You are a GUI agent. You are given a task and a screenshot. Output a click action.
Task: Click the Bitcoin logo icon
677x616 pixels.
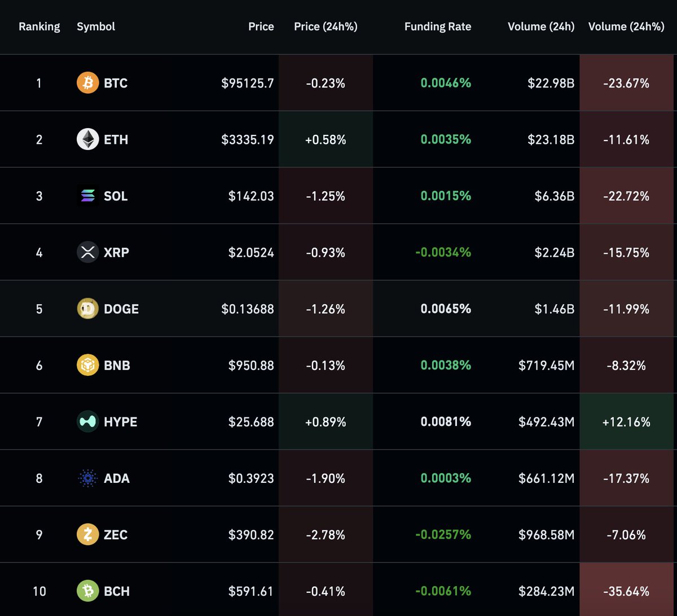[87, 82]
